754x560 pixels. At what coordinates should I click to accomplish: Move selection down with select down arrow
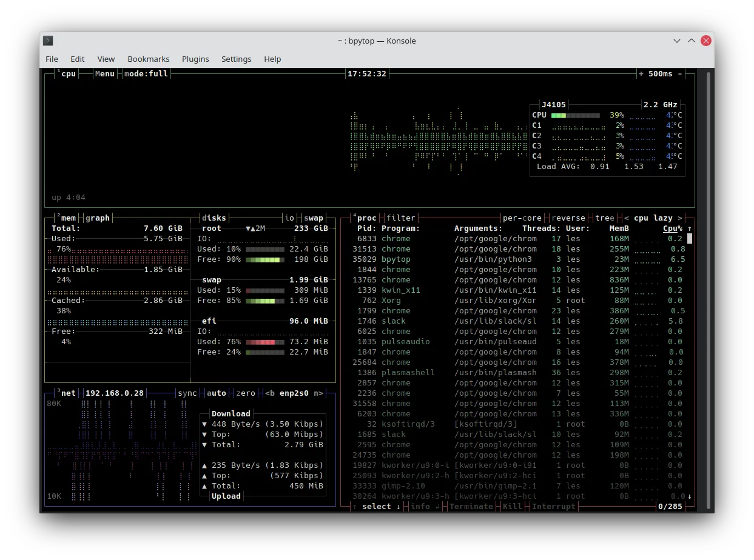[399, 506]
